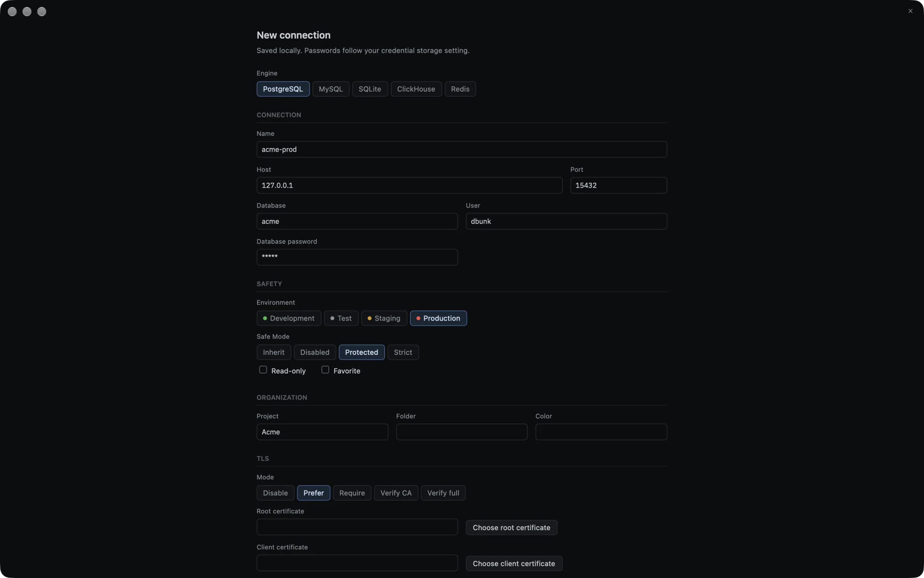The image size is (924, 578).
Task: Select the User field showing dbunk
Action: 566,221
